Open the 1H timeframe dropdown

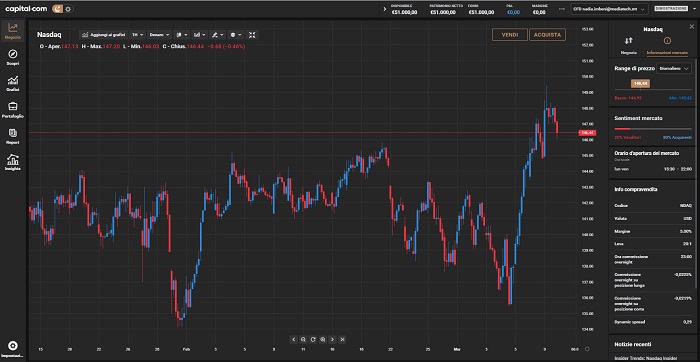[x=138, y=35]
